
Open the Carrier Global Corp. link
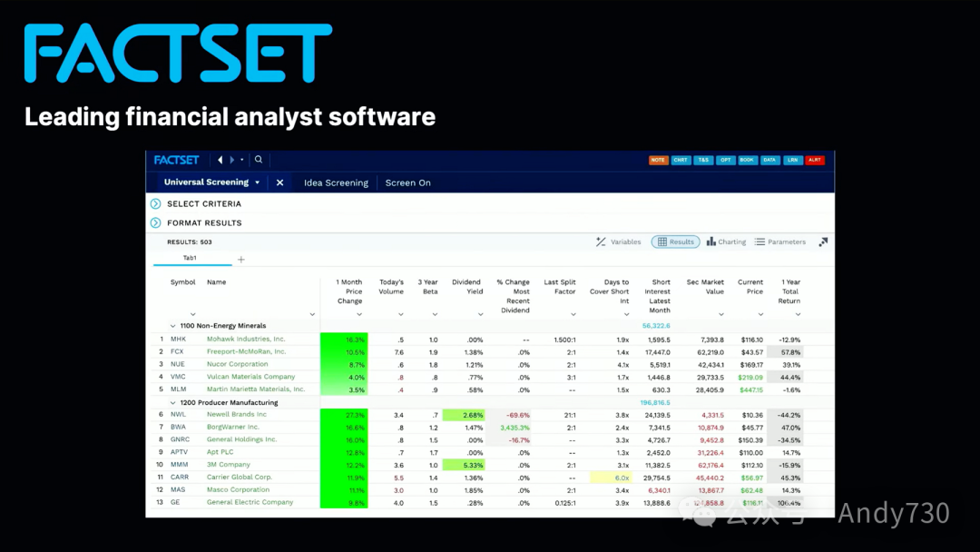240,477
